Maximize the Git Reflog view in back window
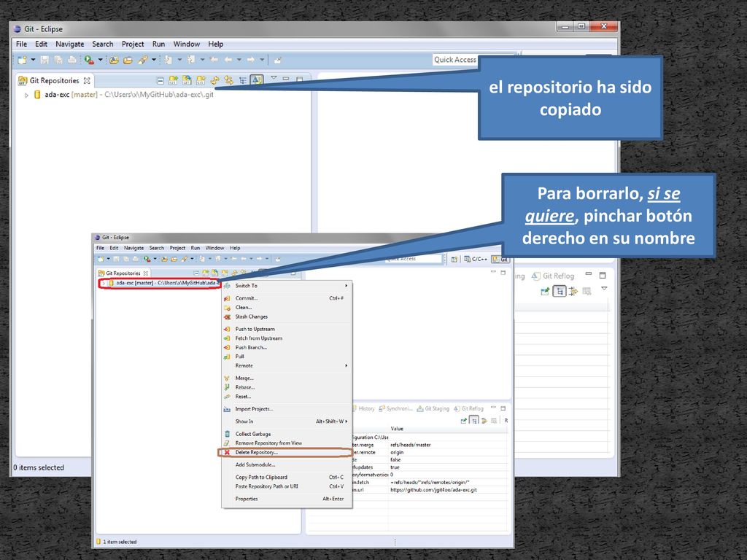 (x=602, y=275)
